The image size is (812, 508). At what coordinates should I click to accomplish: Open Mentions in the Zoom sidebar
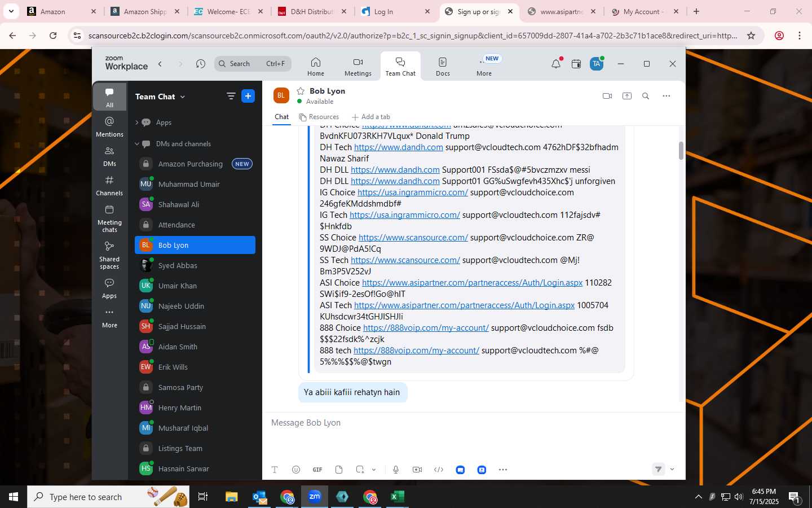click(x=109, y=127)
